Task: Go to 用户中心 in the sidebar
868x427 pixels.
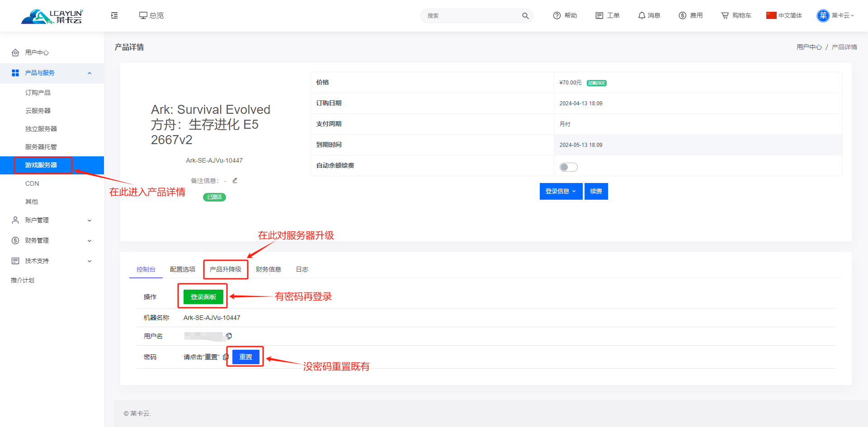Action: click(x=37, y=52)
